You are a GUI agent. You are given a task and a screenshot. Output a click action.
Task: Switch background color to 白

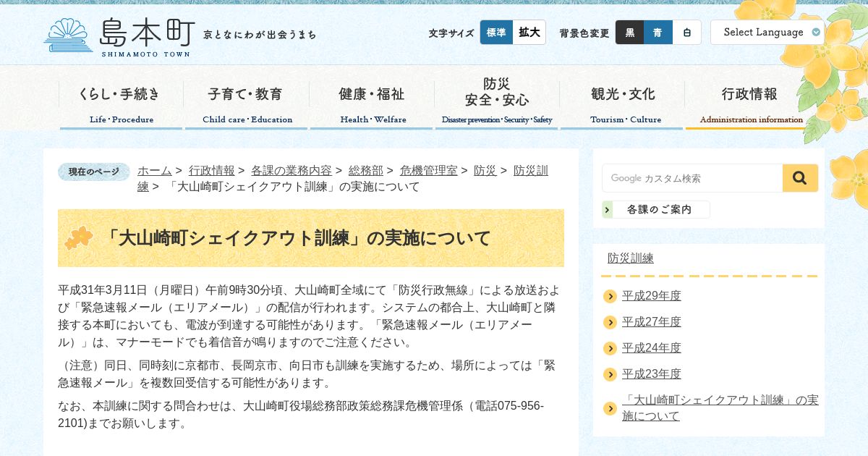687,33
